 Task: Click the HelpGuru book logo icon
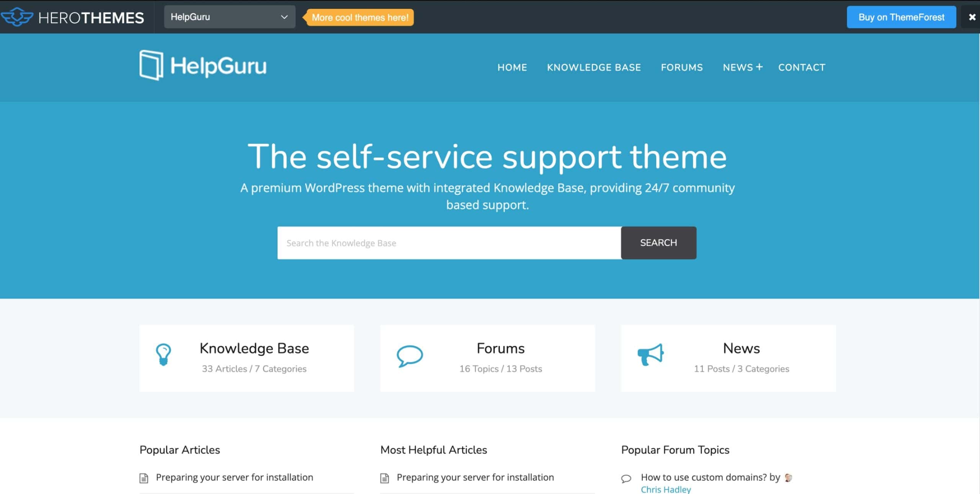click(x=151, y=65)
